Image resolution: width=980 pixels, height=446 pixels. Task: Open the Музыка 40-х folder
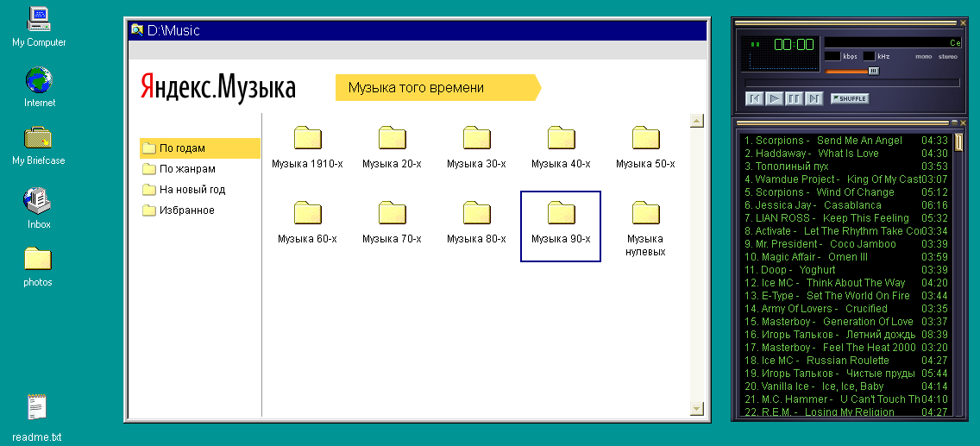561,147
